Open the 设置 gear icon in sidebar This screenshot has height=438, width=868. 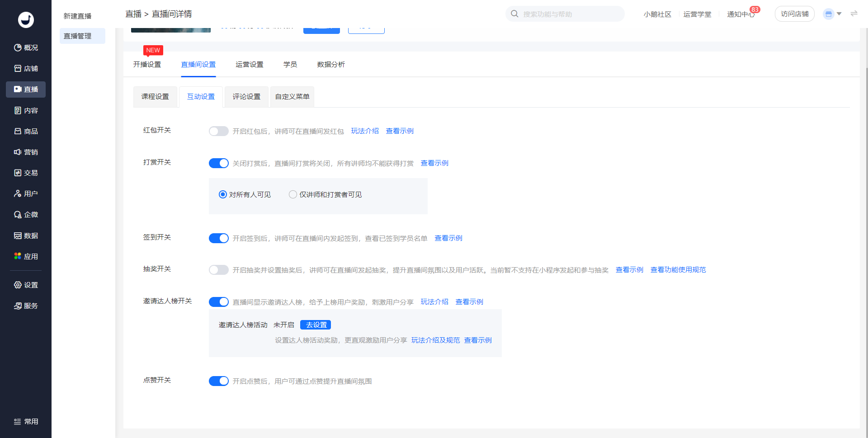(x=18, y=285)
